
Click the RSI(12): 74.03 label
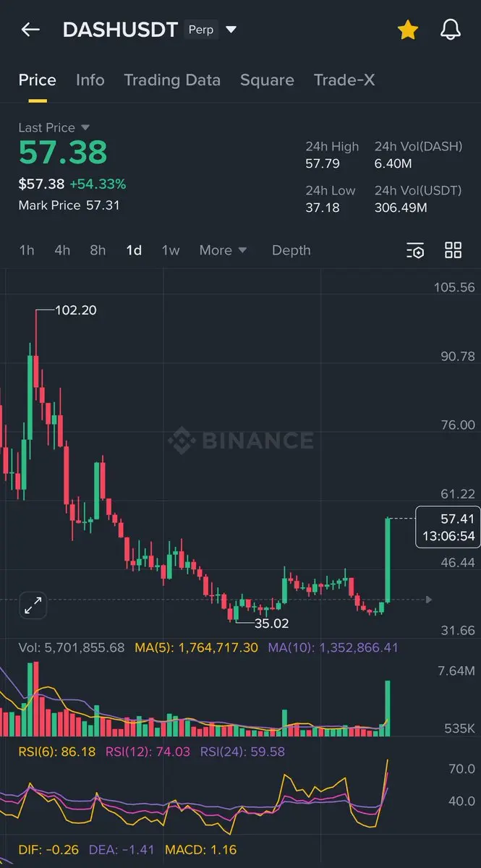[x=148, y=752]
